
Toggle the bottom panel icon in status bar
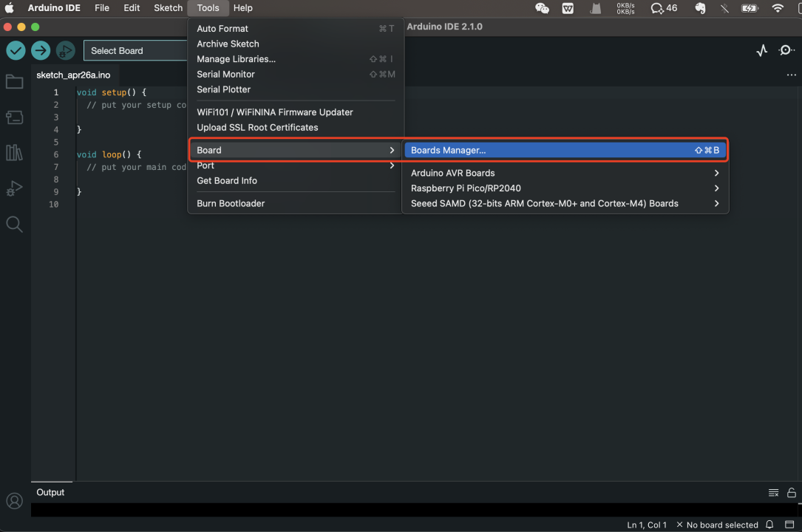789,525
